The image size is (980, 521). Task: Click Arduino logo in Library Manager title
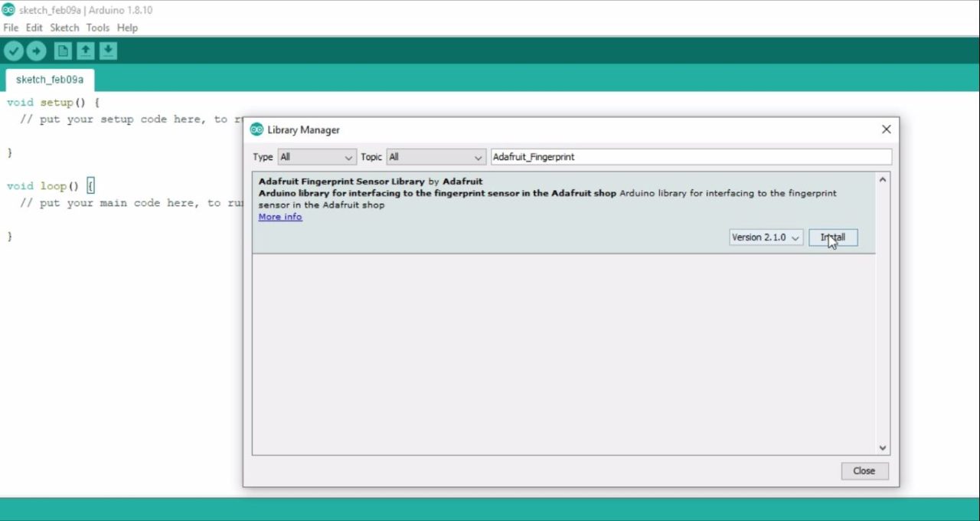click(x=256, y=129)
